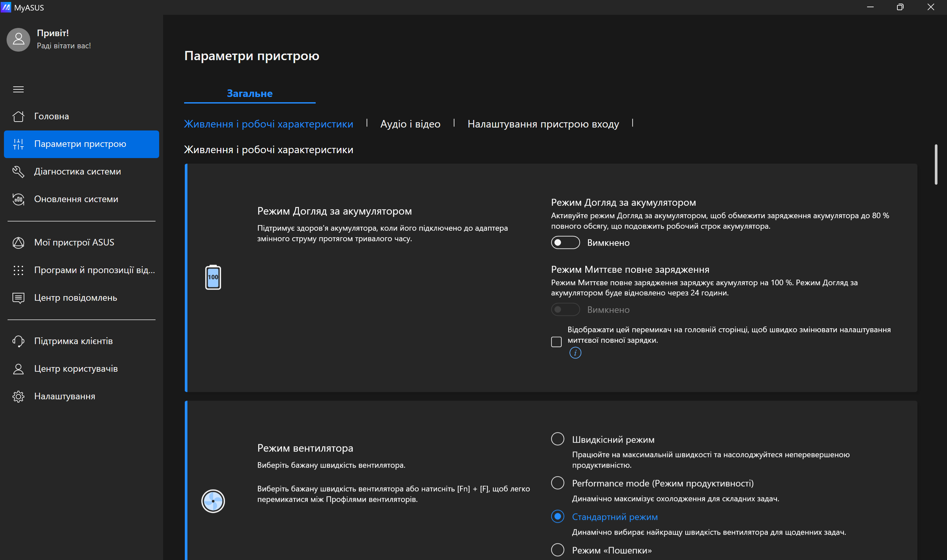
Task: Click the user avatar next to Привіт!
Action: pos(18,39)
